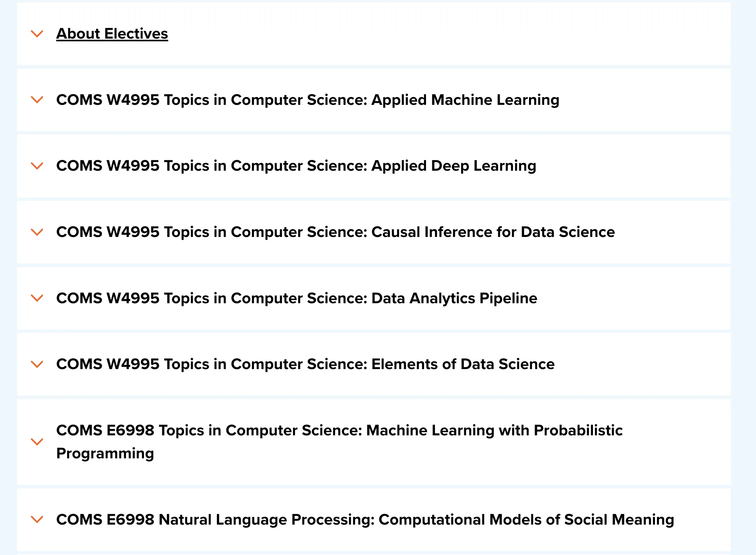The width and height of the screenshot is (756, 555).
Task: Toggle the Probabilistic Programming course chevron
Action: pyautogui.click(x=37, y=442)
